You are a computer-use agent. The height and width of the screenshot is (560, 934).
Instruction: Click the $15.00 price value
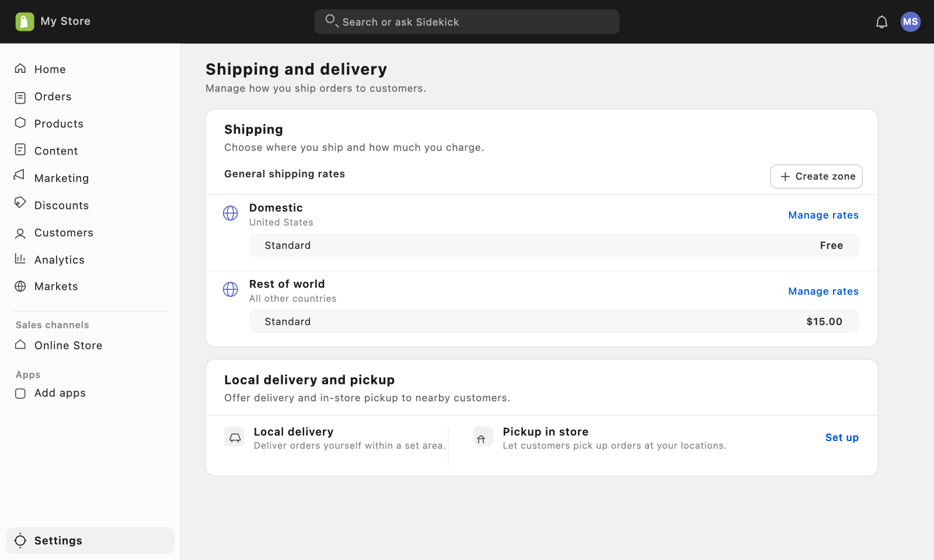[824, 322]
